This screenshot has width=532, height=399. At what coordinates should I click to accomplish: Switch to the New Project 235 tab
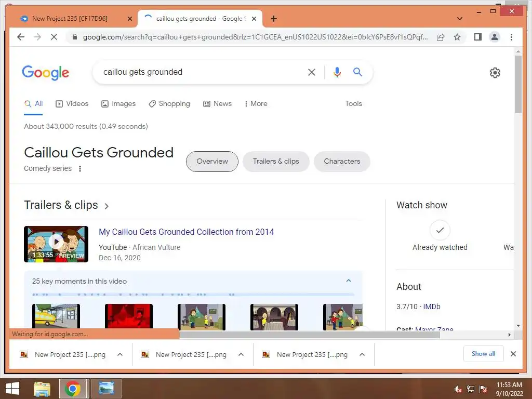(x=70, y=19)
